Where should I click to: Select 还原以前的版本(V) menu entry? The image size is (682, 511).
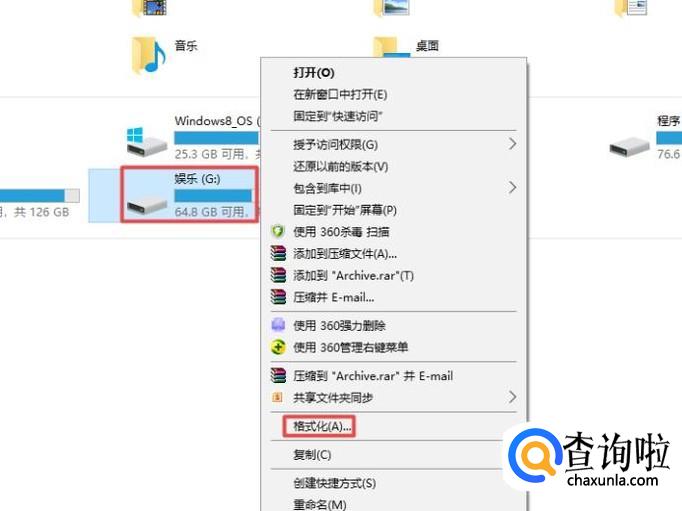(341, 166)
